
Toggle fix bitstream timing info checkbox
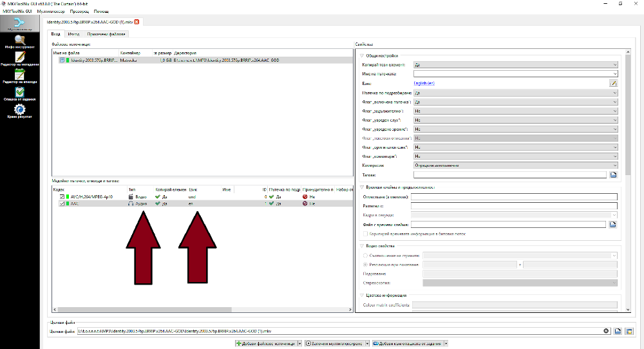365,234
